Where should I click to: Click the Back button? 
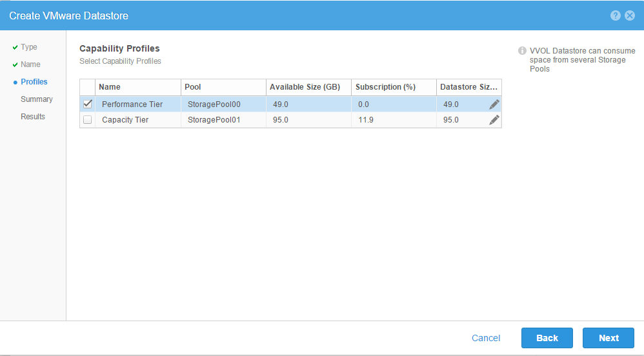(x=547, y=338)
